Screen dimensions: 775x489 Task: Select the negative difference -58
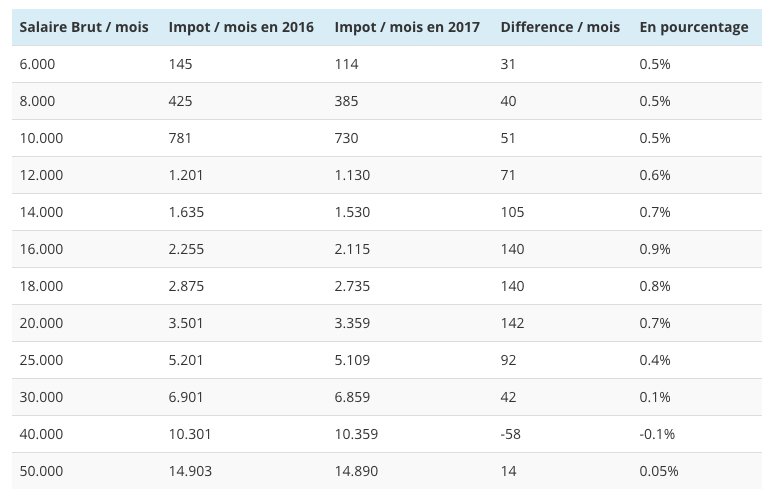tap(510, 434)
